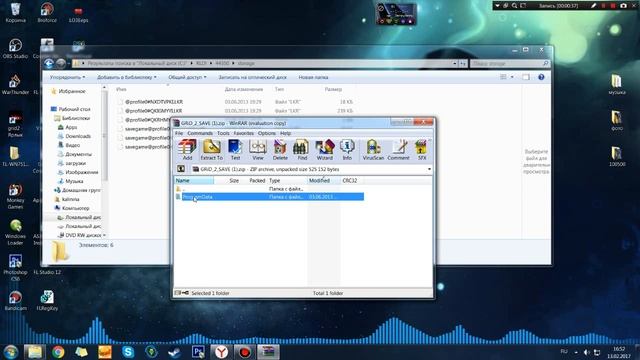Screen dimensions: 640x360
Task: Click the recorder camera screenshot icon
Action: click(x=623, y=6)
